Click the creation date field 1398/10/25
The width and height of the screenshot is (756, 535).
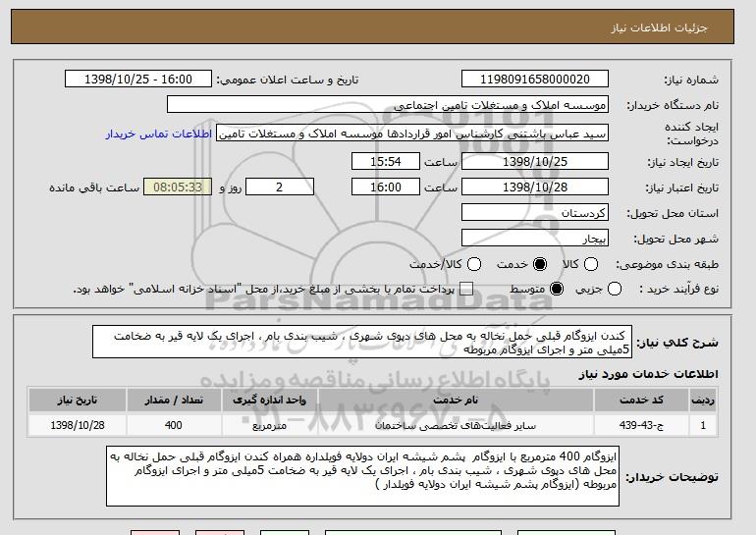tap(535, 161)
